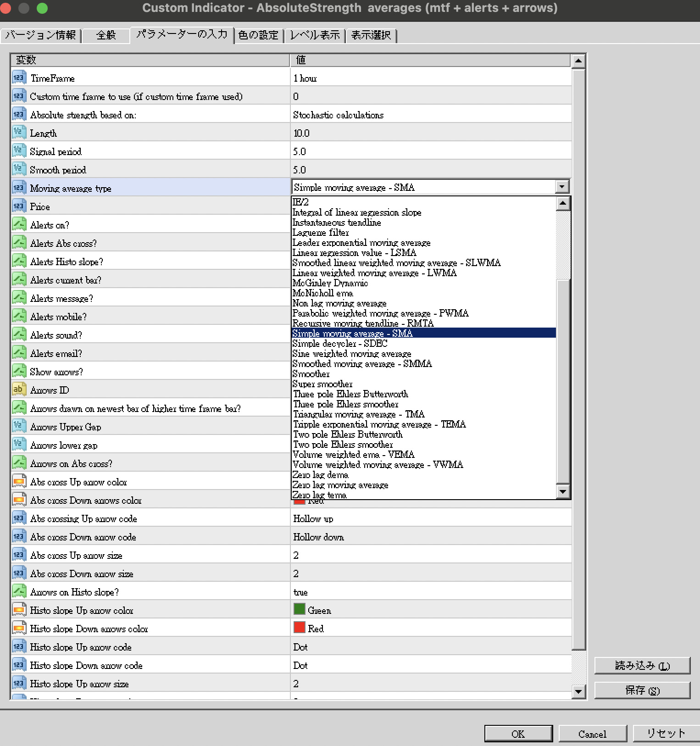
Task: Select the Stochastic calculations value cell
Action: [431, 114]
